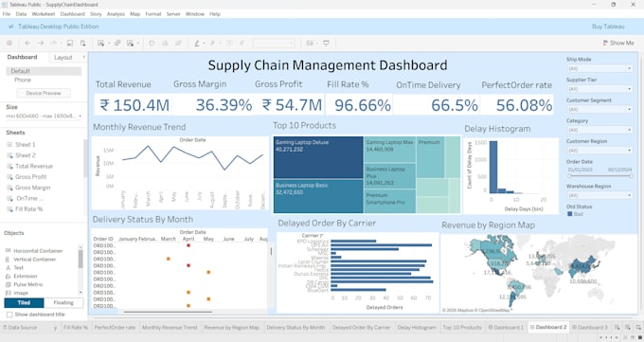Select the Phone device layout
644x342 pixels.
[x=23, y=80]
